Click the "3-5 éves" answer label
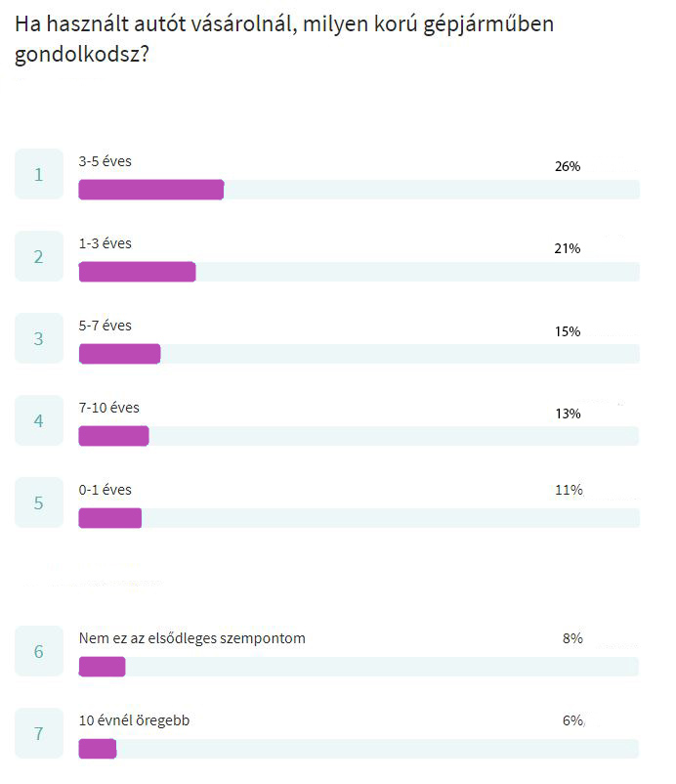 click(105, 161)
